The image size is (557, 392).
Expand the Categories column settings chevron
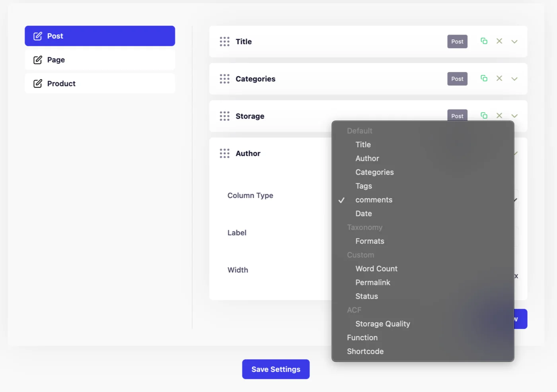click(x=514, y=78)
